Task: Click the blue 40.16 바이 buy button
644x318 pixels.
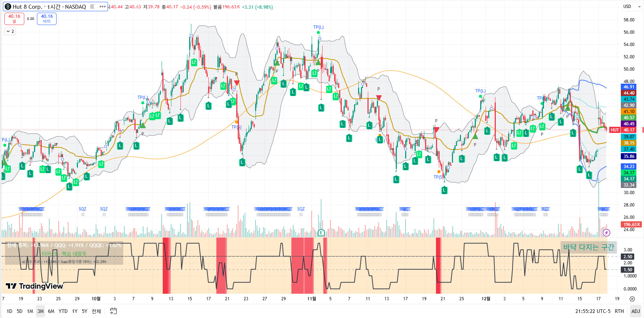Action: 47,19
